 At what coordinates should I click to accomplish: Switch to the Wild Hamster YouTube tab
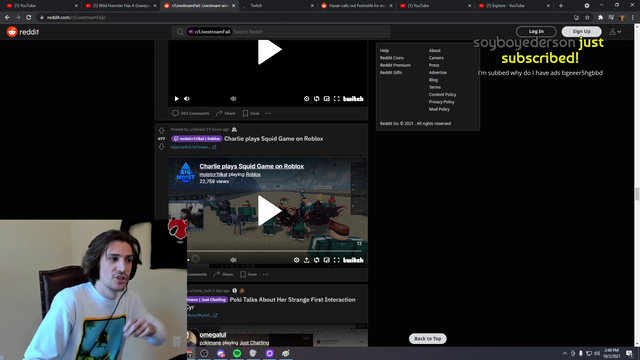(x=121, y=6)
